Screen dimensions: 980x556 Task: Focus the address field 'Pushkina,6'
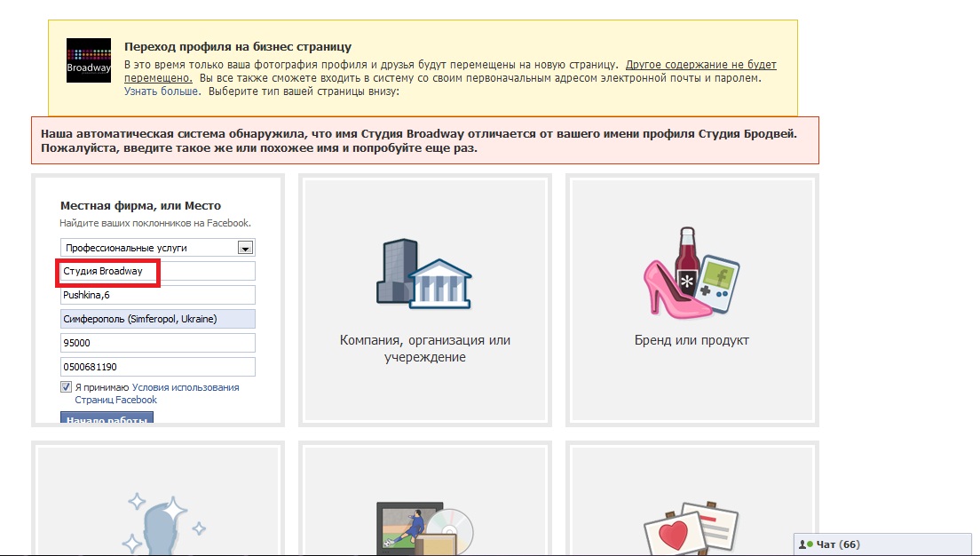[158, 295]
